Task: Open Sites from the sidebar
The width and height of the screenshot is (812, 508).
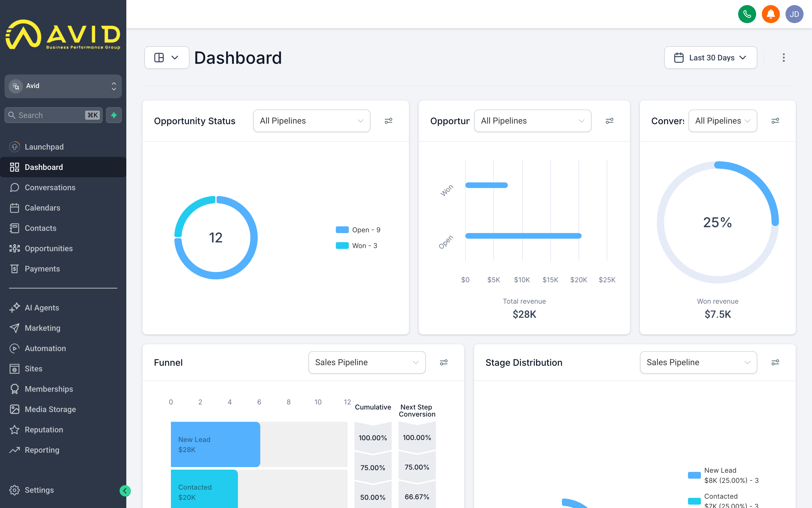Action: (x=63, y=369)
